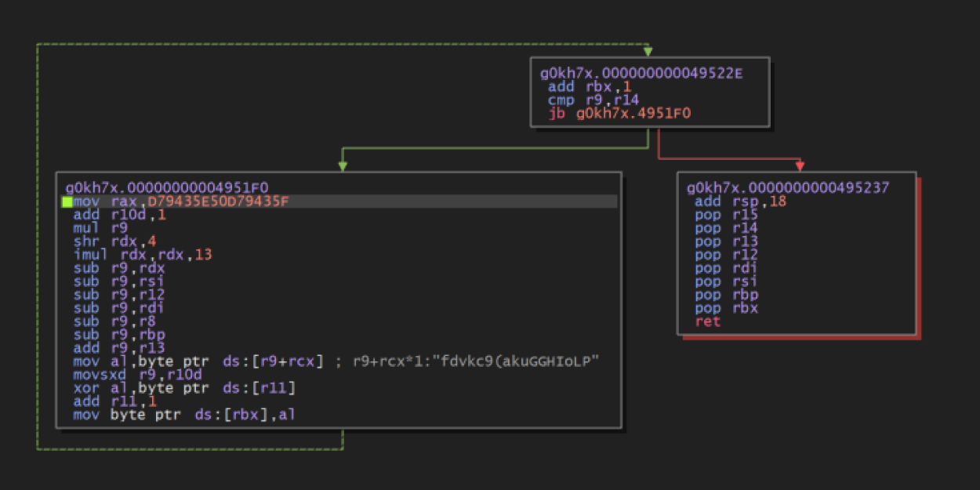Select the 'pop r15' instruction
This screenshot has height=490, width=980.
(x=725, y=215)
